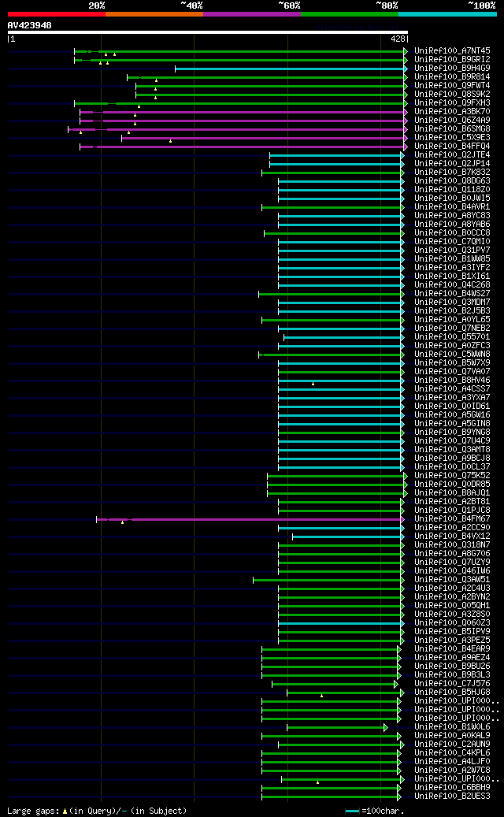
Task: Click hit label UniRef100_Q2JTE4
Action: (x=452, y=155)
